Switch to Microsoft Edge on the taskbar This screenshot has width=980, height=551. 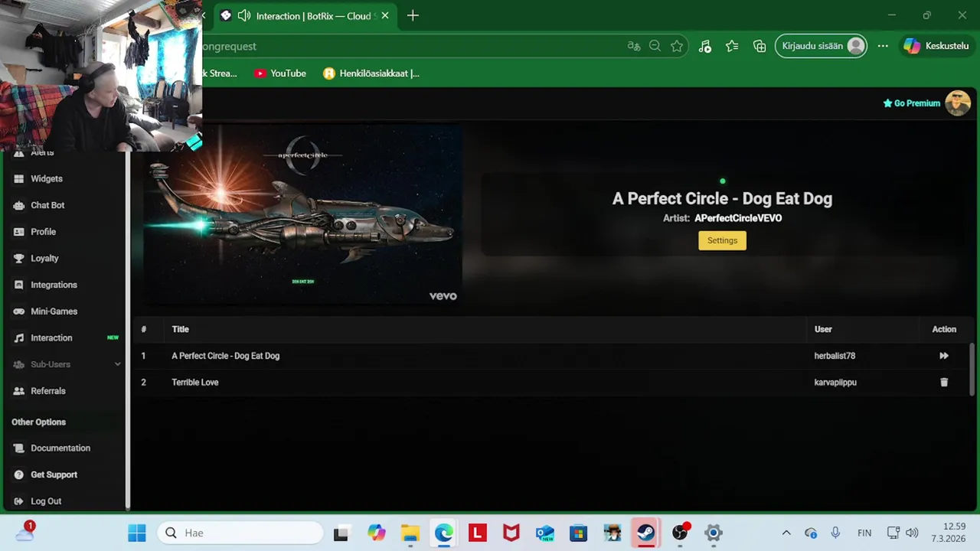(444, 533)
